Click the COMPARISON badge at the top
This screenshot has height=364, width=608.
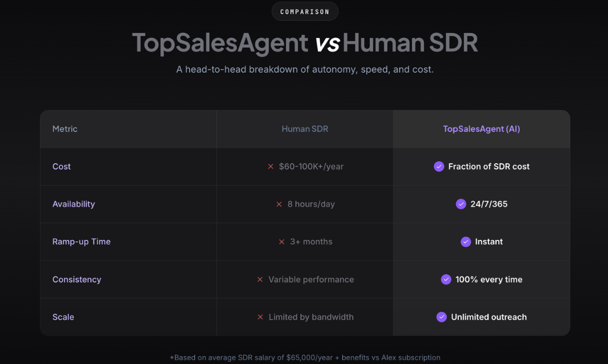305,11
